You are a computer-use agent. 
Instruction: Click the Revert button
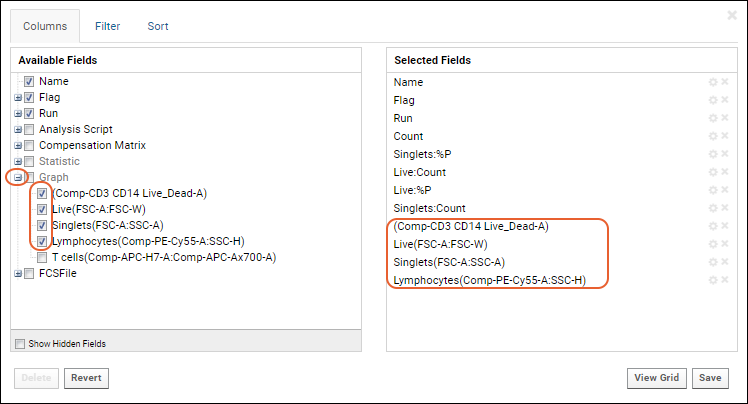[86, 378]
